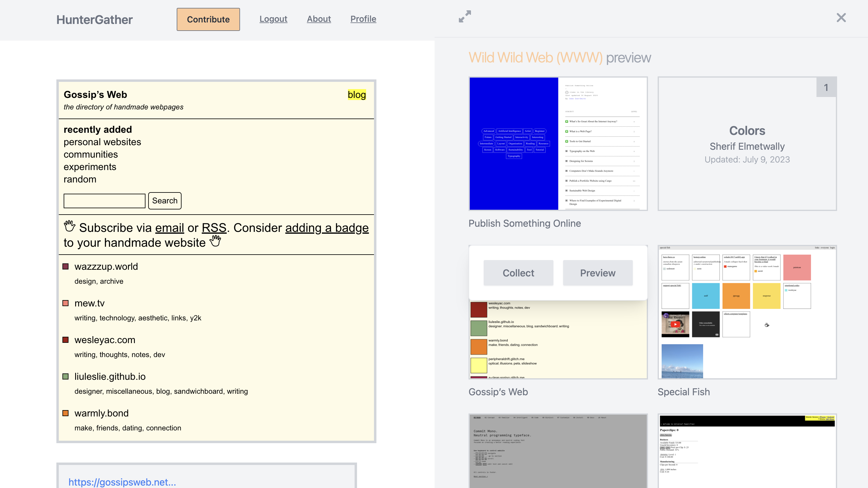This screenshot has width=868, height=488.
Task: Click the Collect button on Gossip's Web card
Action: click(518, 273)
